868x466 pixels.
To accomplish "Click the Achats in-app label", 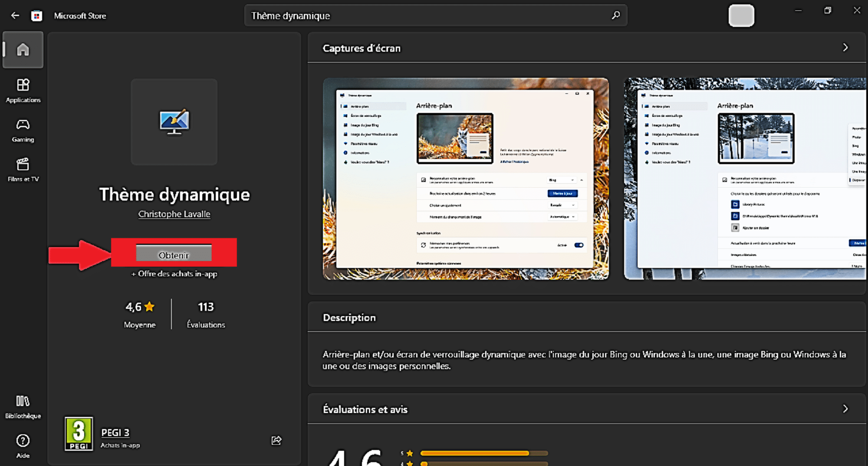I will tap(120, 445).
